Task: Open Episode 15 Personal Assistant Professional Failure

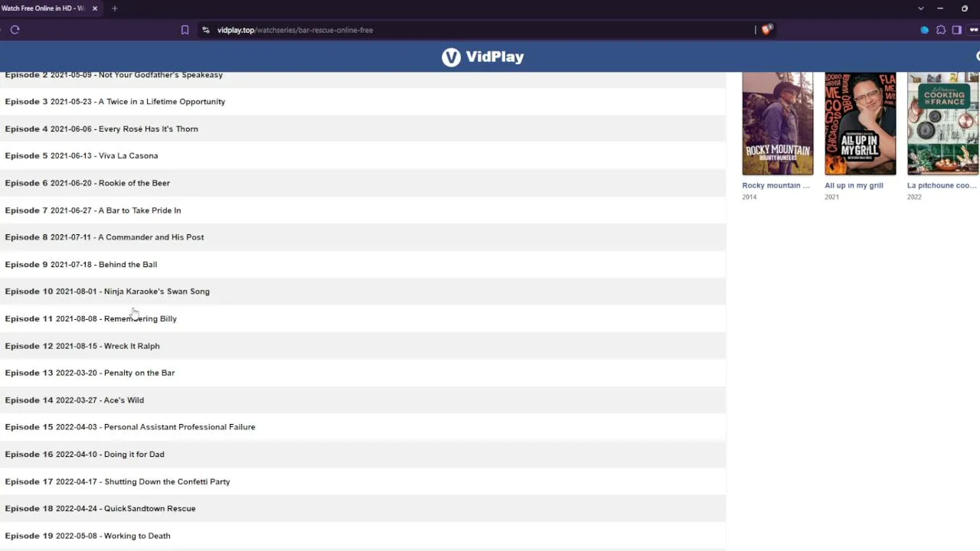Action: pyautogui.click(x=363, y=428)
